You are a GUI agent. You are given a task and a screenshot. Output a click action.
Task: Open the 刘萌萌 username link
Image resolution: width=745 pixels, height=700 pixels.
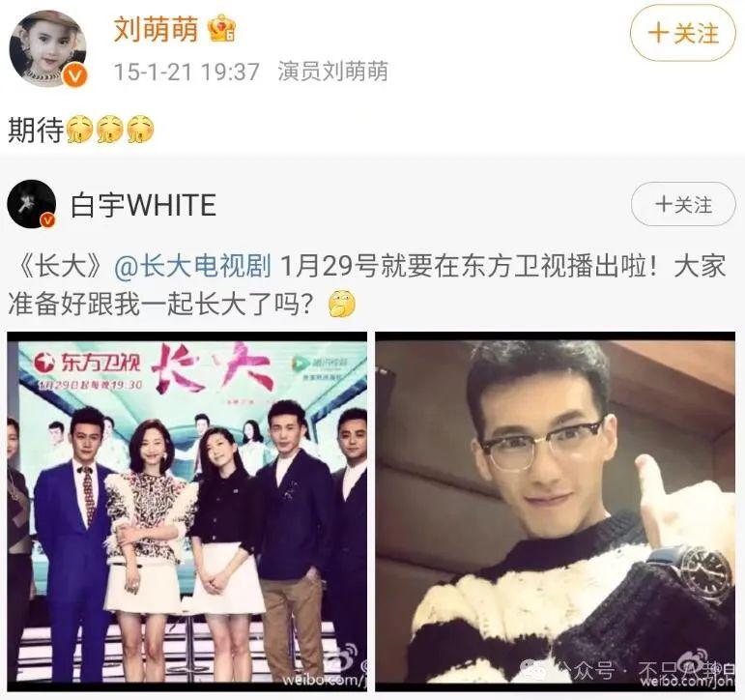tap(156, 29)
